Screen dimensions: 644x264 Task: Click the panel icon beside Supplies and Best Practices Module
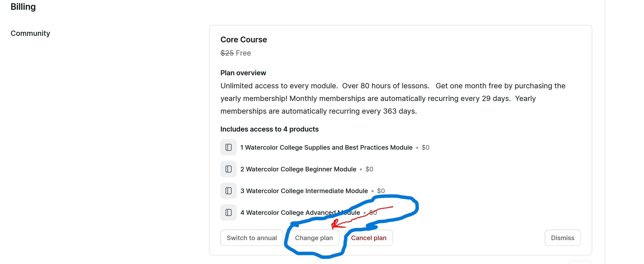click(228, 147)
